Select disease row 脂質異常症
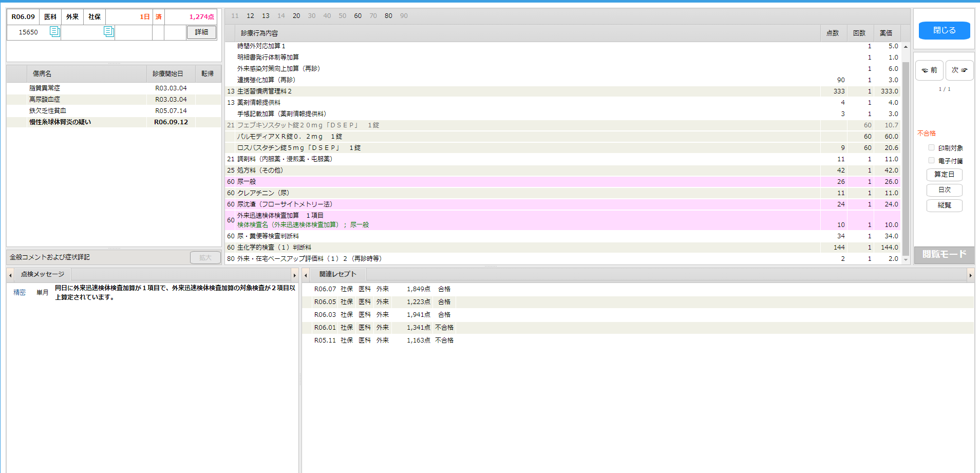 point(114,88)
